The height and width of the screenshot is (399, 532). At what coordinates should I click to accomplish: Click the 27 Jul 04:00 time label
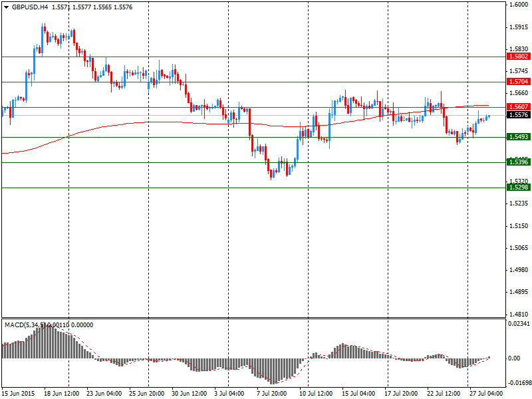click(487, 394)
